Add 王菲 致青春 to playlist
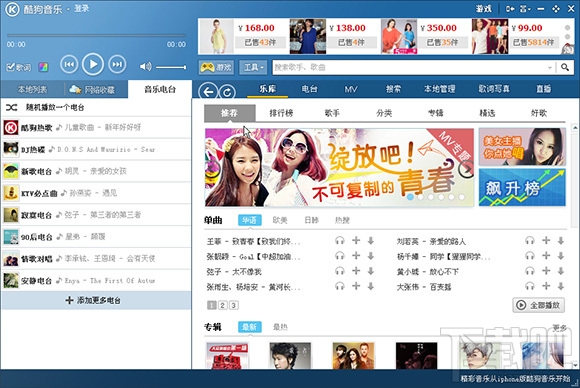 point(356,241)
